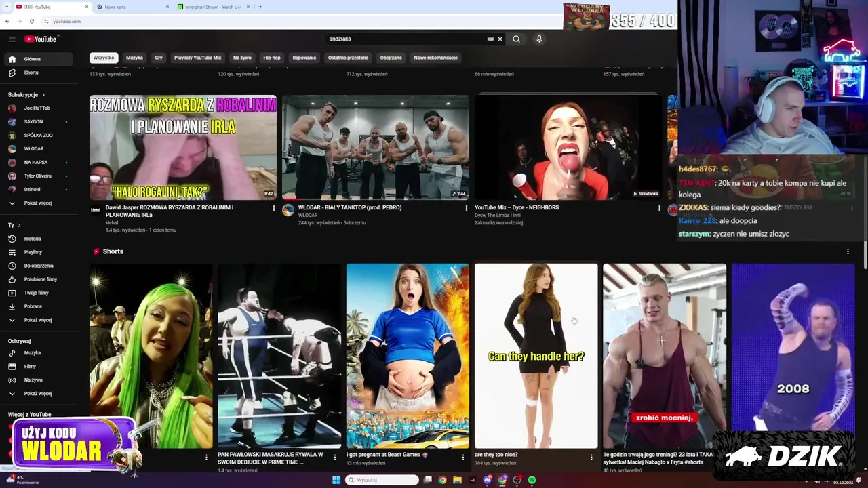Select the Playlisty YouTube Mix chip
868x488 pixels.
click(197, 58)
